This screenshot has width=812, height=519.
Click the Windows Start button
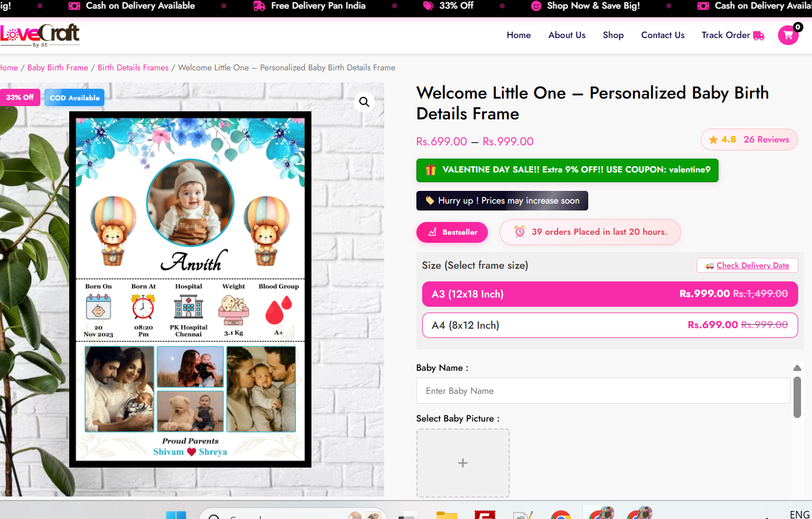pyautogui.click(x=176, y=515)
